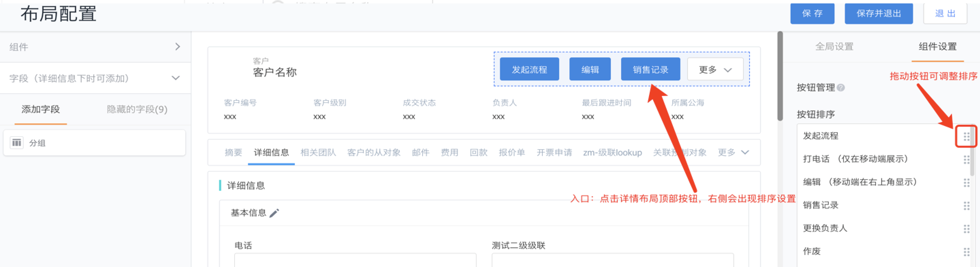Switch to 添加字段 tab
980x267 pixels.
coord(41,110)
